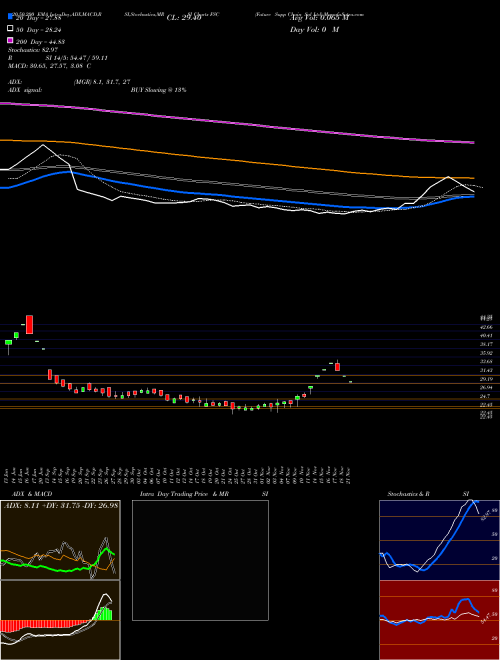Click the empty intraday trading price panel
The image size is (500, 660).
click(200, 560)
